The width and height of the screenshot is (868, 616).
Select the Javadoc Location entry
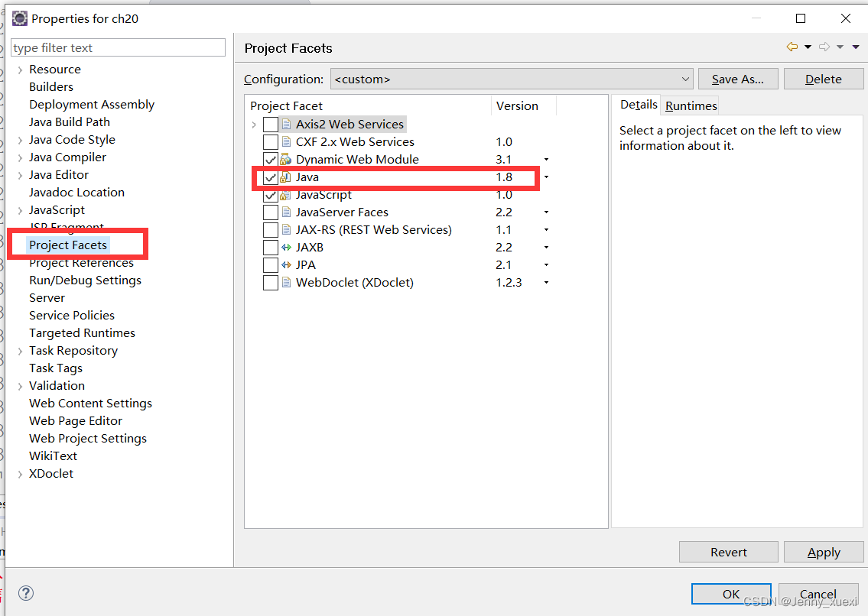pyautogui.click(x=77, y=192)
